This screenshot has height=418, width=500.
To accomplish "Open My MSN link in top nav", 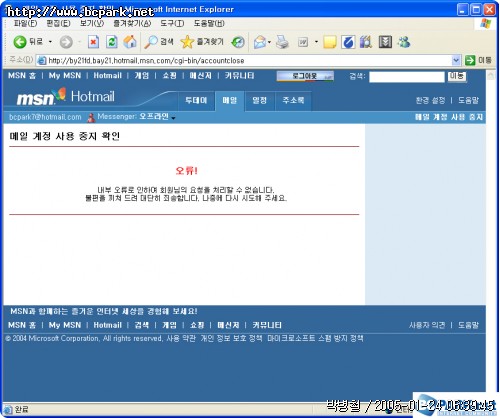I will tap(65, 76).
